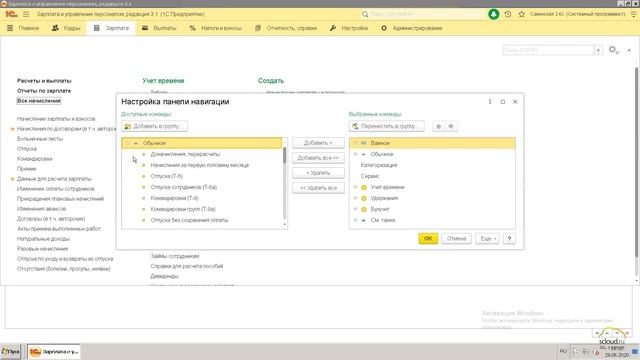This screenshot has height=360, width=640.
Task: Click Переместить в группу button
Action: click(x=387, y=127)
